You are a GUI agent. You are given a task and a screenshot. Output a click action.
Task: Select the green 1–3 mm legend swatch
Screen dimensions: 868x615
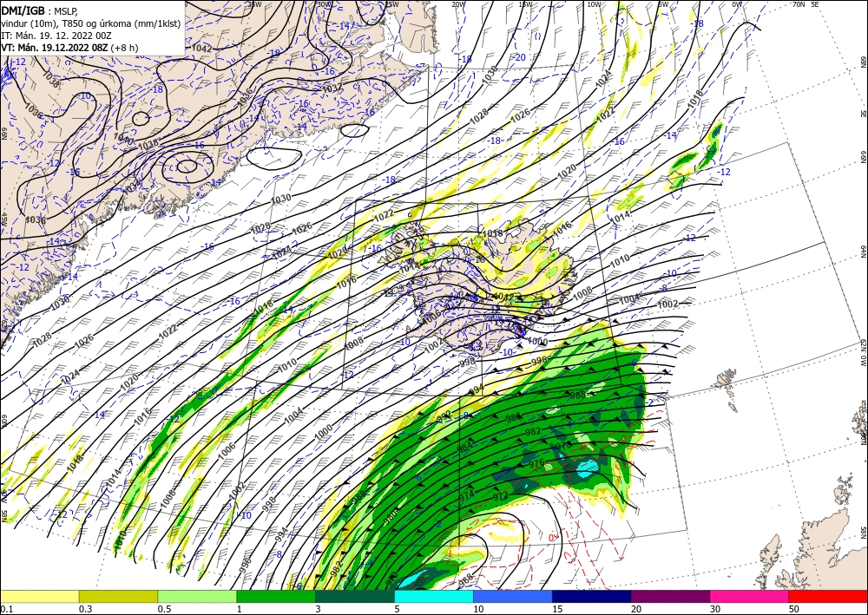click(x=276, y=596)
